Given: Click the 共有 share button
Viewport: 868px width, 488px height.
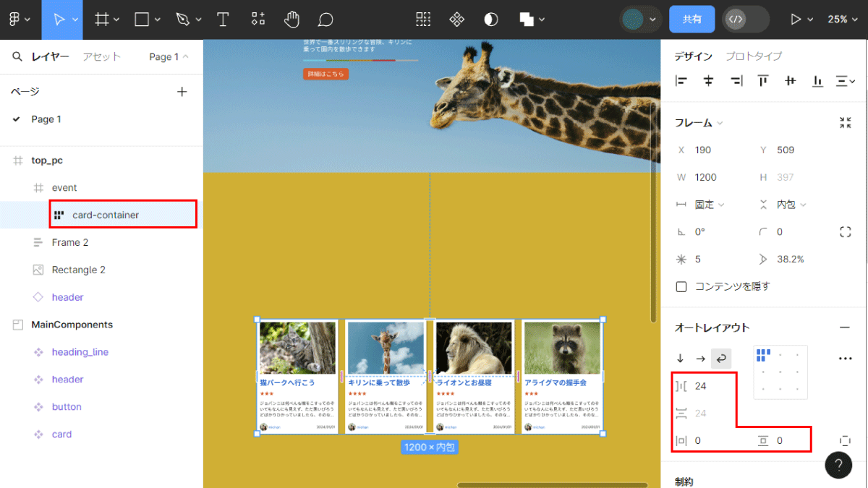Looking at the screenshot, I should point(692,20).
